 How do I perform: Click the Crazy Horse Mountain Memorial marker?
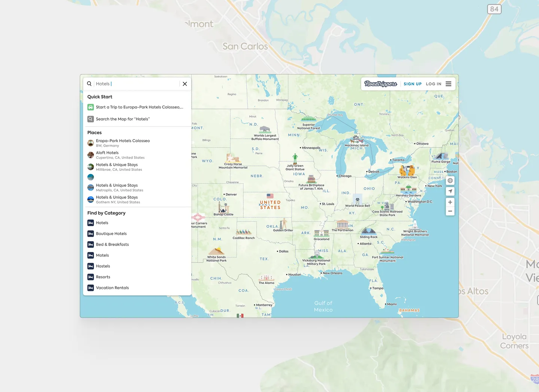(233, 161)
